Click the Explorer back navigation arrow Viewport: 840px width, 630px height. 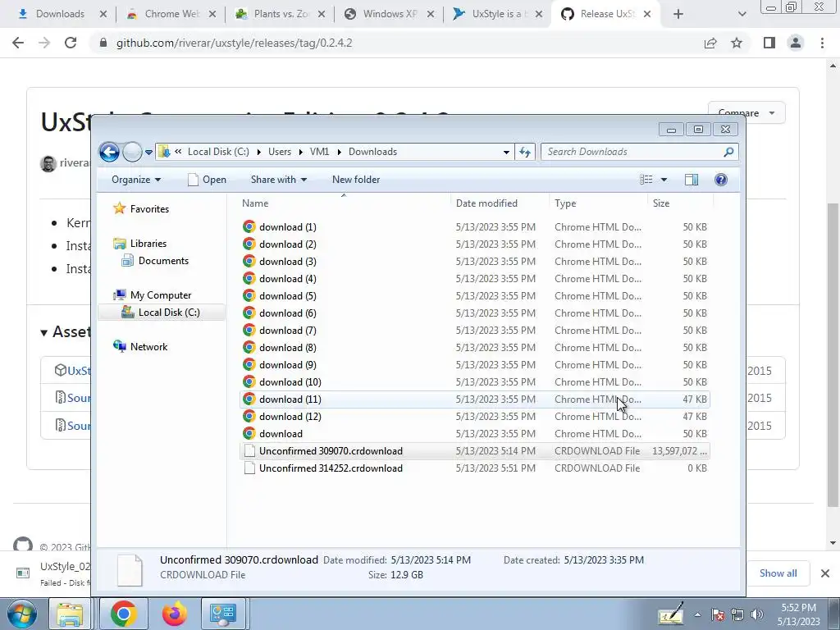[109, 152]
